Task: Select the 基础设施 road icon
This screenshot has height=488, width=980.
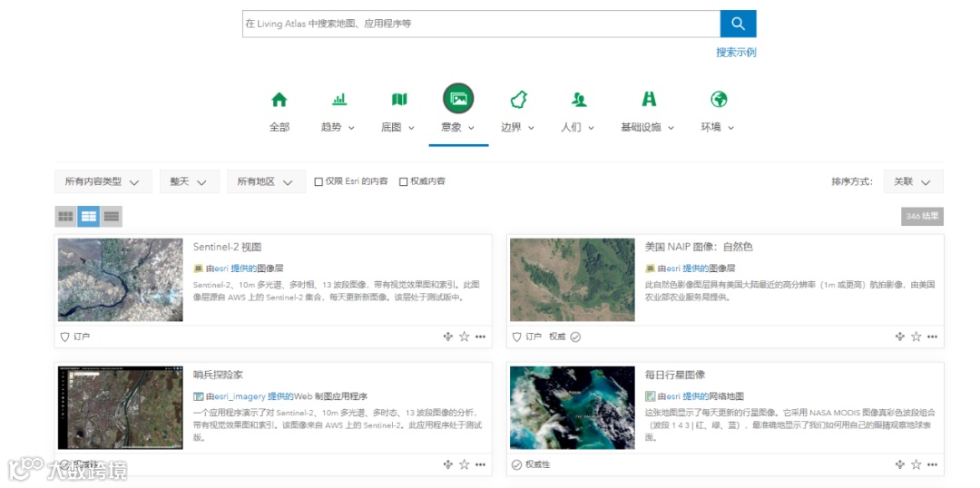Action: point(649,100)
